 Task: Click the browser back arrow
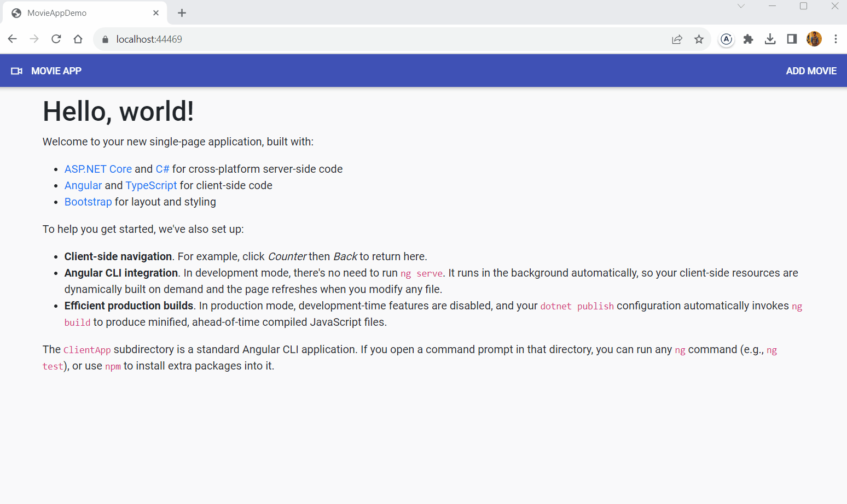13,39
